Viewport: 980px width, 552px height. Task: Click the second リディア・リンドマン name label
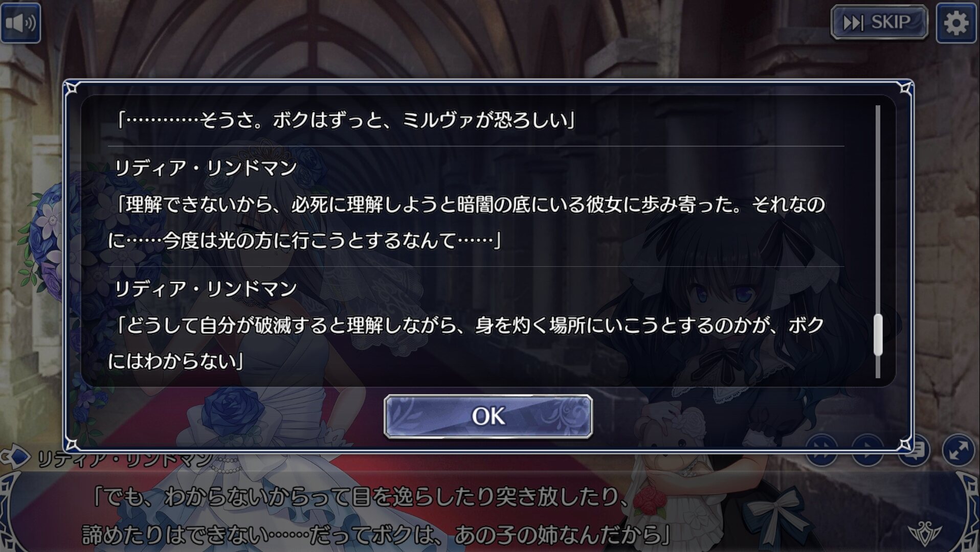coord(205,289)
